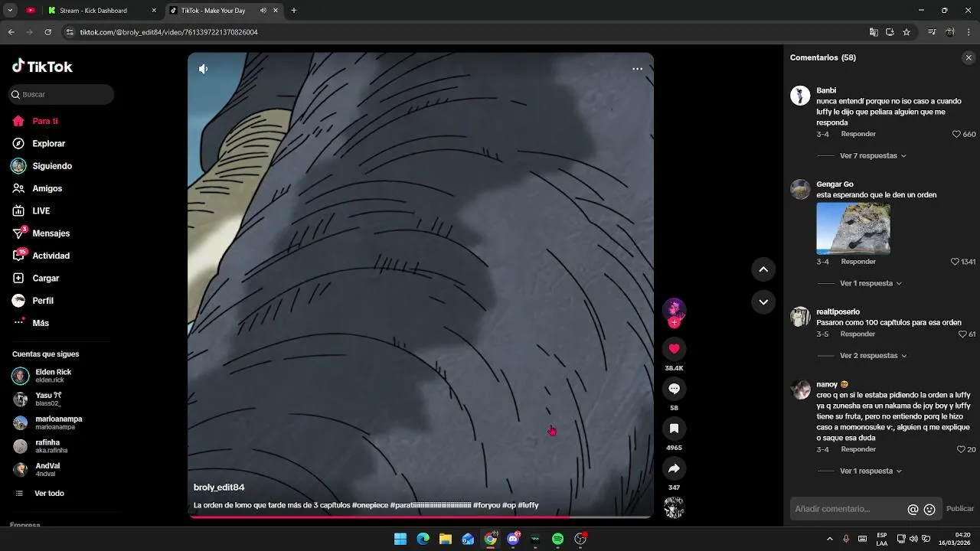Reply to realtiposerio's comment
Viewport: 980px width, 551px height.
(857, 334)
